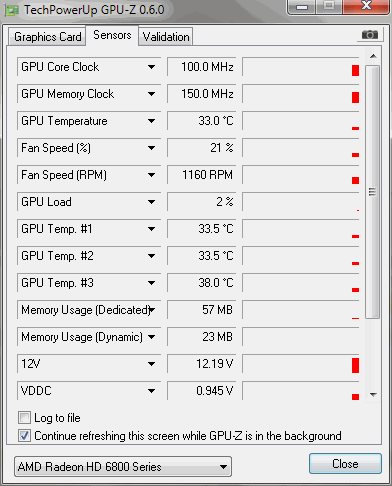Select the Sensors tab
Viewport: 392px width, 486px height.
[x=112, y=35]
